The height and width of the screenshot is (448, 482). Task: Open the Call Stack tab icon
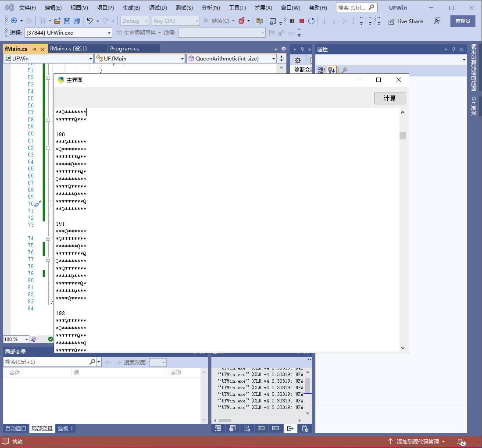tap(218, 428)
